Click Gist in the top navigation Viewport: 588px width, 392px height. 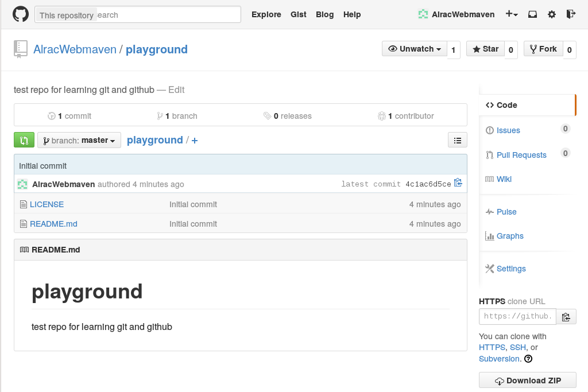coord(299,14)
